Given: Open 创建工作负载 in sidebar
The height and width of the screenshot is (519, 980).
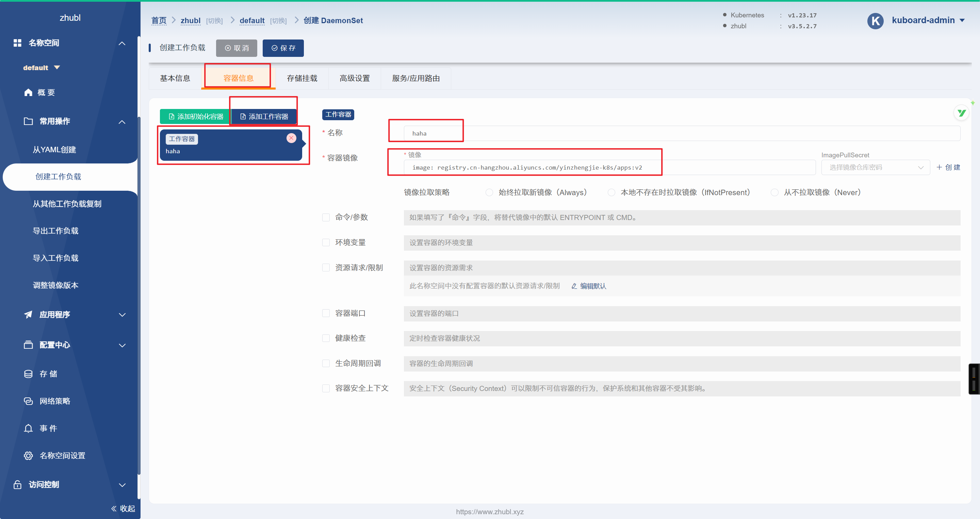Looking at the screenshot, I should [58, 177].
